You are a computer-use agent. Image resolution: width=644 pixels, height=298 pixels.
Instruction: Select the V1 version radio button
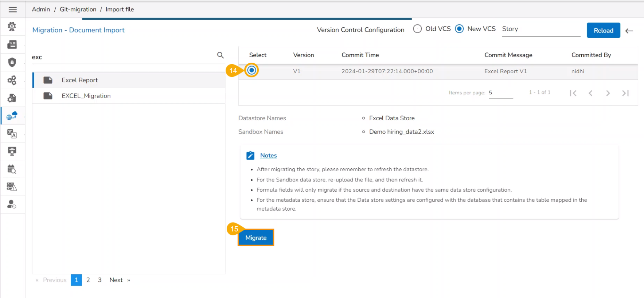251,70
